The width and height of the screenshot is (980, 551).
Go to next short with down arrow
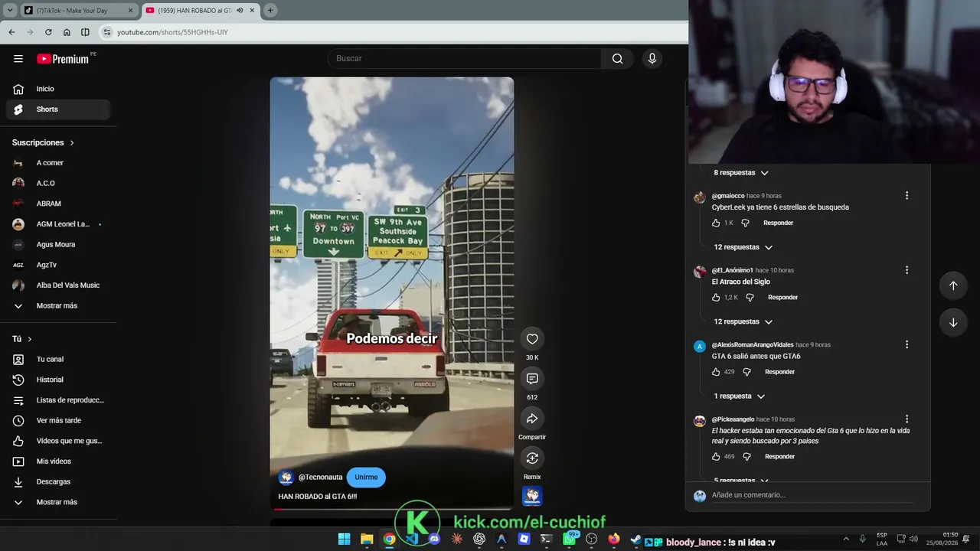coord(953,322)
